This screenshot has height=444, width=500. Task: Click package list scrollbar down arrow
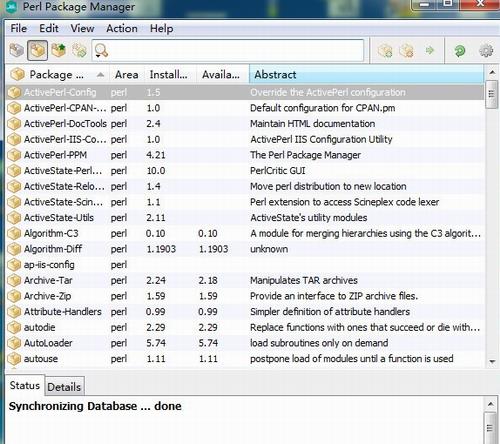click(492, 361)
